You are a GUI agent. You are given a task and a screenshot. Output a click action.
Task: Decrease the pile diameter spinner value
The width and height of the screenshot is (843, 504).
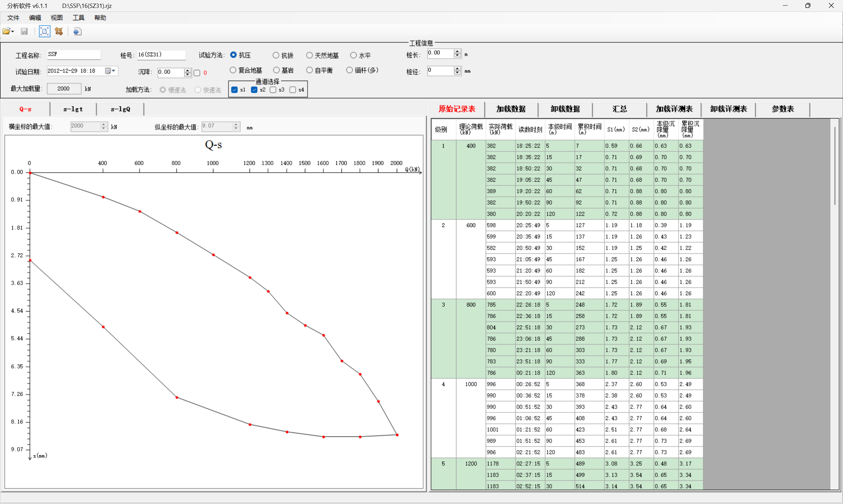(457, 73)
